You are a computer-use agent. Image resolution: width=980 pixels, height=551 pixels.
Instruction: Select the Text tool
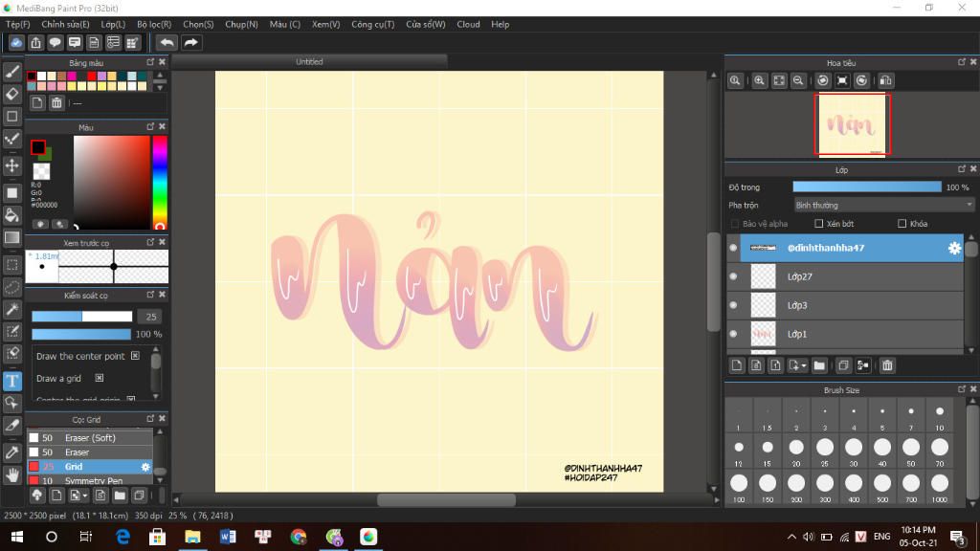(11, 381)
